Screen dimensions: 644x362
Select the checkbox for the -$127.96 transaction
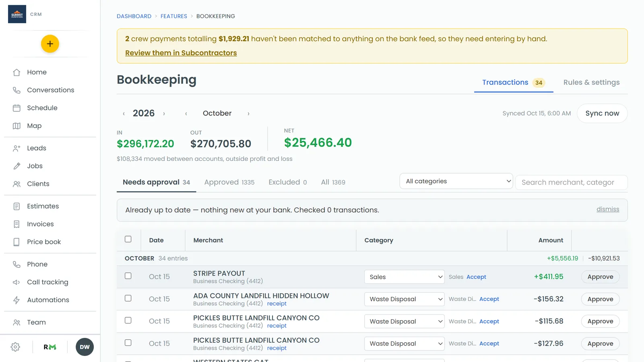[128, 343]
